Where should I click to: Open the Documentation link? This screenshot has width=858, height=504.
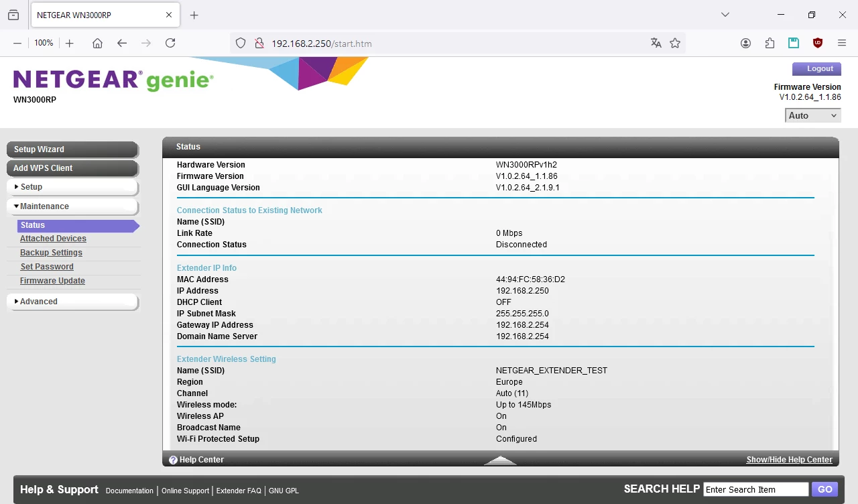(x=129, y=491)
